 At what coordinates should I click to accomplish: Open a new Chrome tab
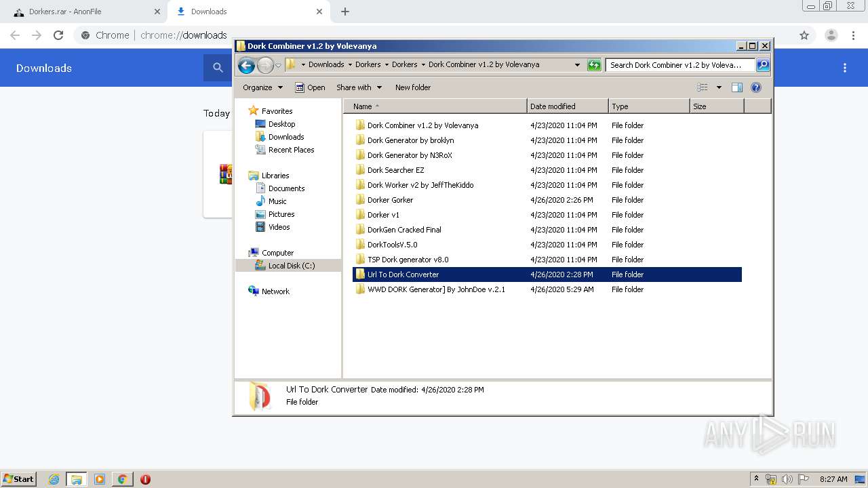[345, 12]
